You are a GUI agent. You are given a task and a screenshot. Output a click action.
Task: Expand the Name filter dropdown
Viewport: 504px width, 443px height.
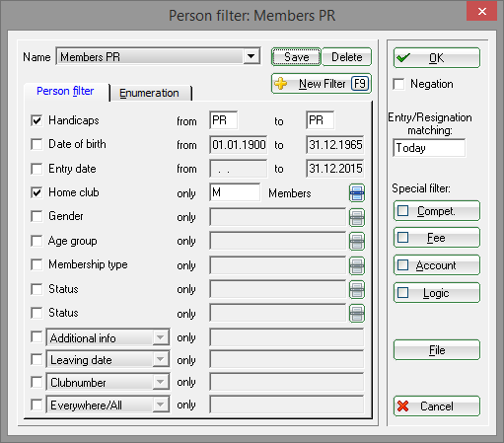point(252,56)
